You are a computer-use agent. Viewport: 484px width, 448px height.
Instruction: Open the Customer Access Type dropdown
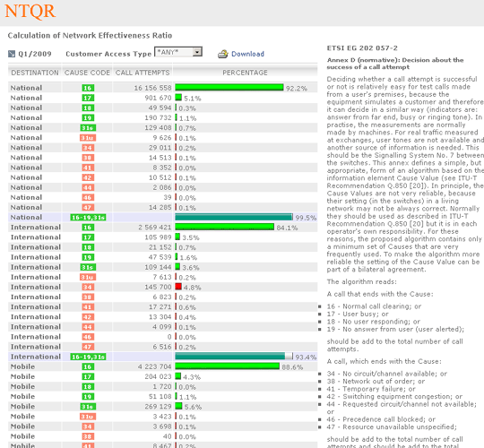pyautogui.click(x=178, y=52)
